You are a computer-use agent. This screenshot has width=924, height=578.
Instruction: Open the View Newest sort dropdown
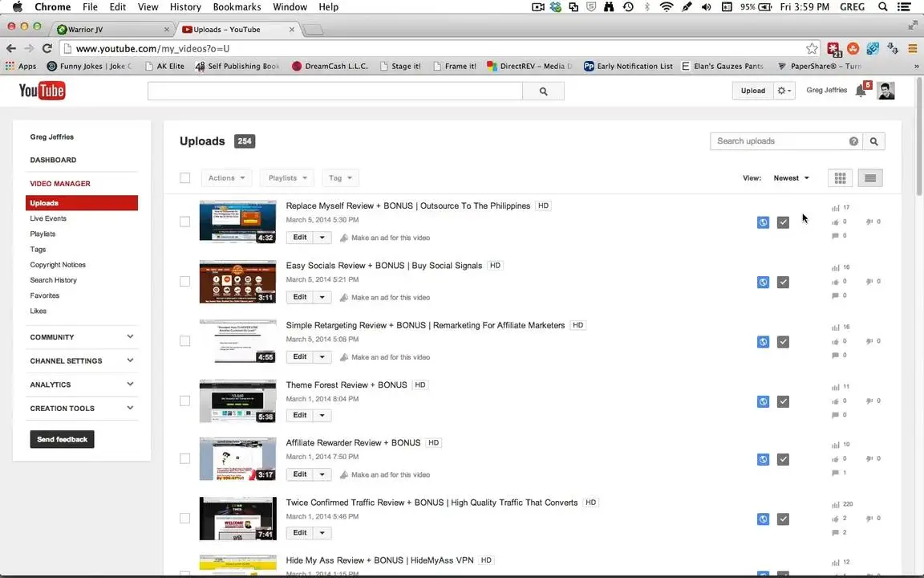pyautogui.click(x=791, y=178)
